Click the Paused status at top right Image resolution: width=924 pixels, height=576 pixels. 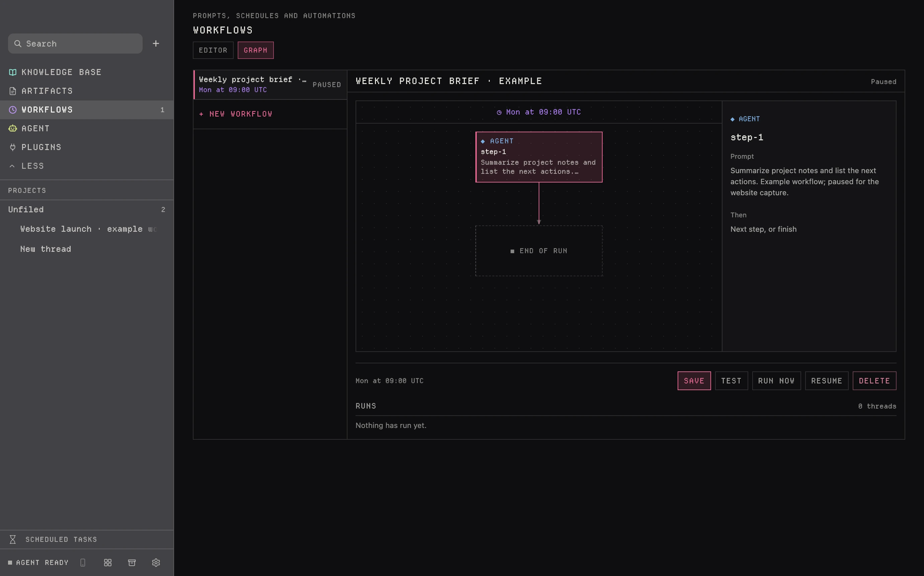pos(883,81)
